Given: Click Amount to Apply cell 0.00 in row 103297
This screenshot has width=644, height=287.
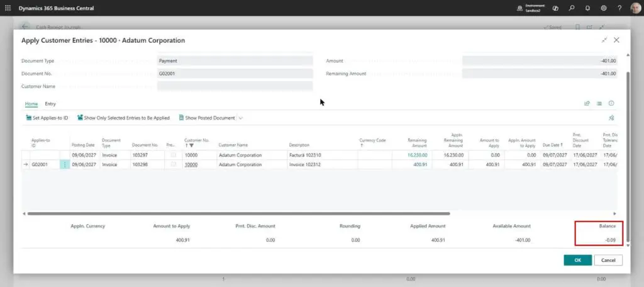Looking at the screenshot, I should pyautogui.click(x=486, y=155).
